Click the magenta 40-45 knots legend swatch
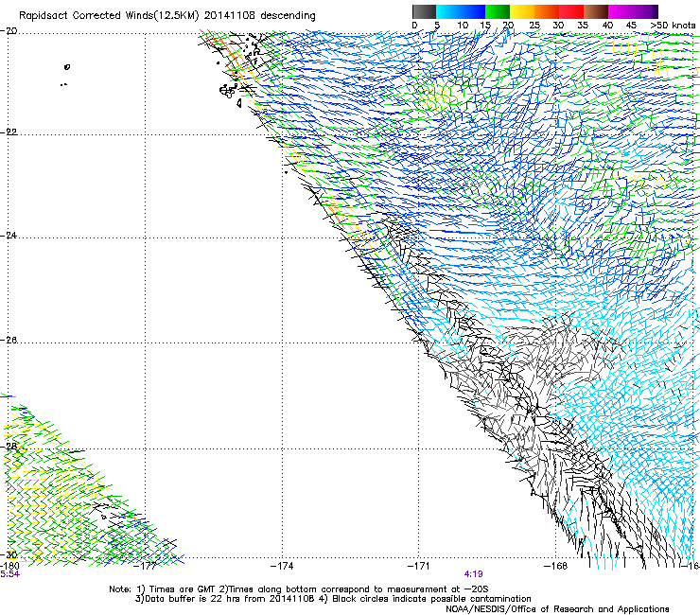 point(621,11)
